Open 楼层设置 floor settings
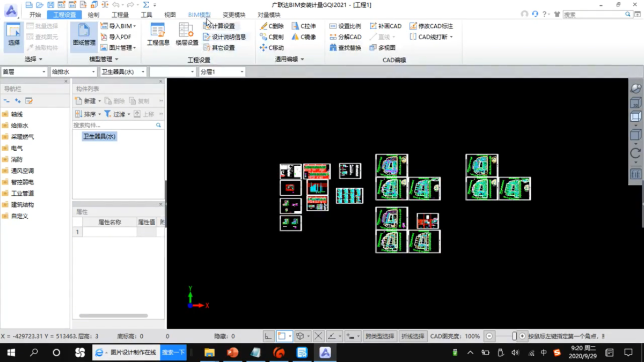Image resolution: width=644 pixels, height=362 pixels. click(187, 35)
